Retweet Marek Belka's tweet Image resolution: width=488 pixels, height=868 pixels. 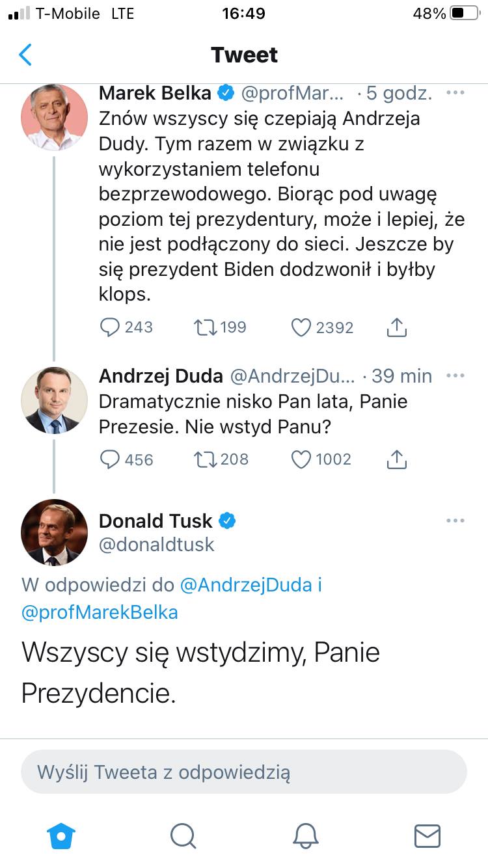pyautogui.click(x=204, y=327)
